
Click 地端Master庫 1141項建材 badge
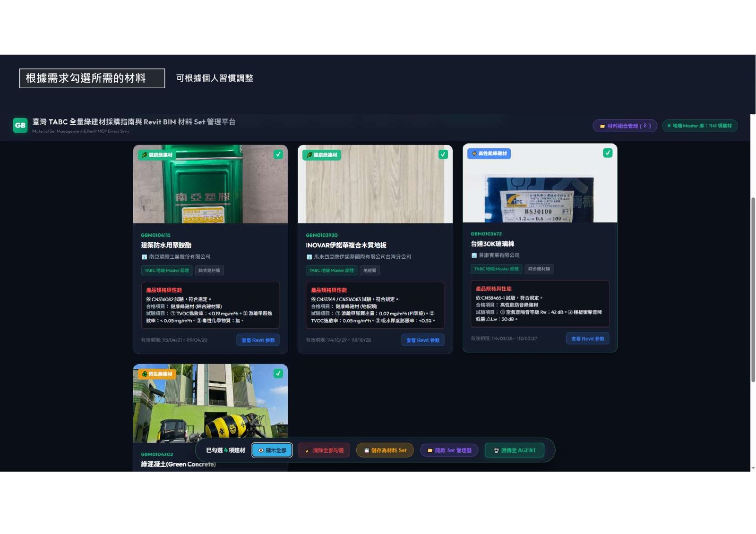[x=700, y=126]
